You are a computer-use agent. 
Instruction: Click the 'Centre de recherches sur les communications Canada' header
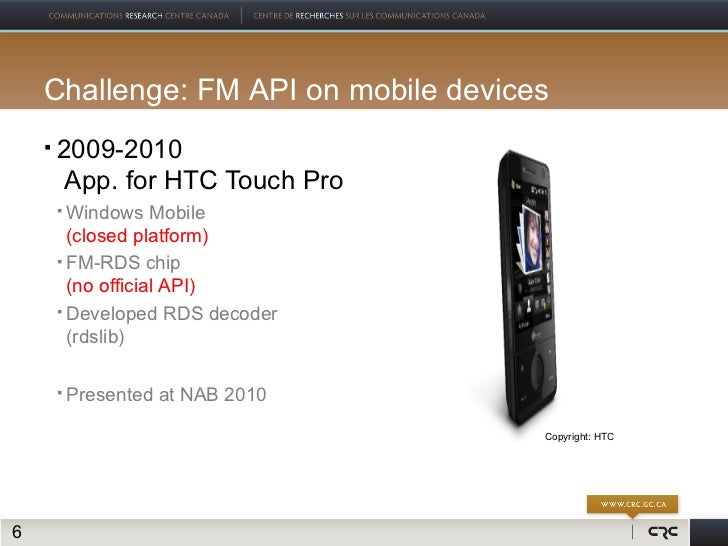pyautogui.click(x=369, y=16)
